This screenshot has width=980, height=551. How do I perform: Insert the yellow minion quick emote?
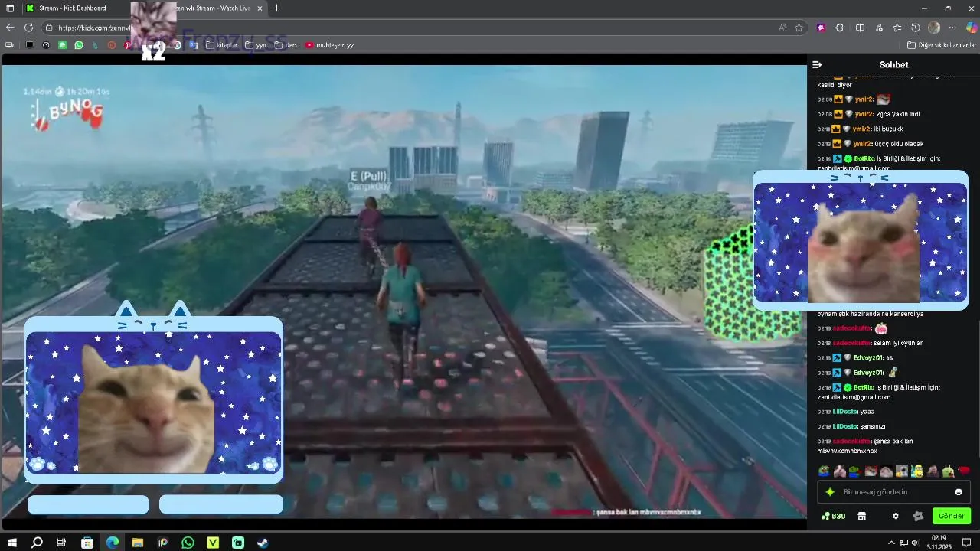click(917, 471)
